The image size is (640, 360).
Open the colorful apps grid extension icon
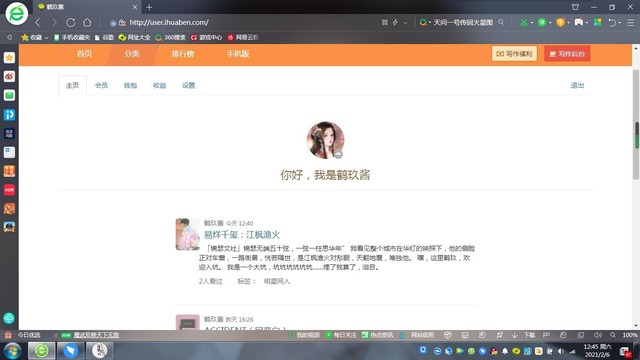click(598, 22)
